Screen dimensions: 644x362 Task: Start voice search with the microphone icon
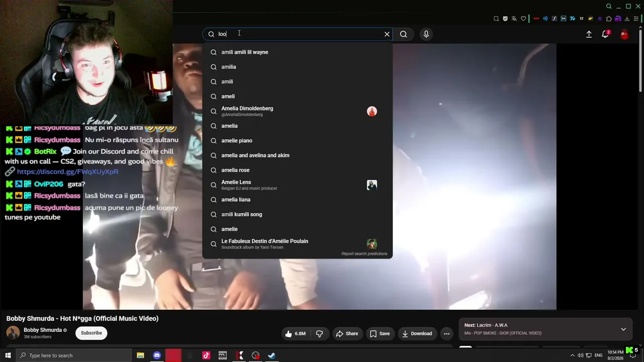[x=426, y=34]
